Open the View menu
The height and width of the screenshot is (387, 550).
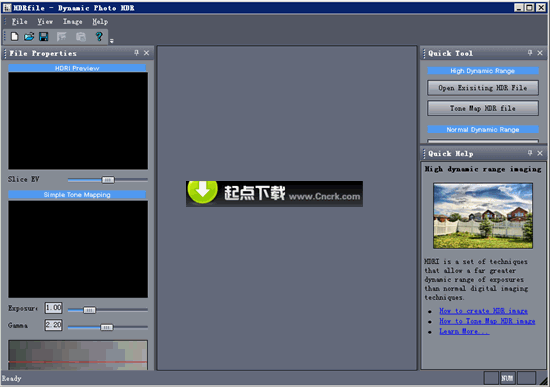(x=45, y=22)
